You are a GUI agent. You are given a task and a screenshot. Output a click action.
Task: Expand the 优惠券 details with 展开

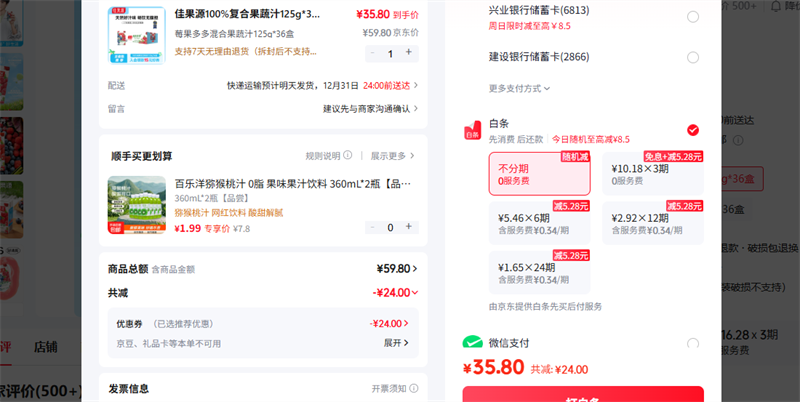tap(396, 342)
